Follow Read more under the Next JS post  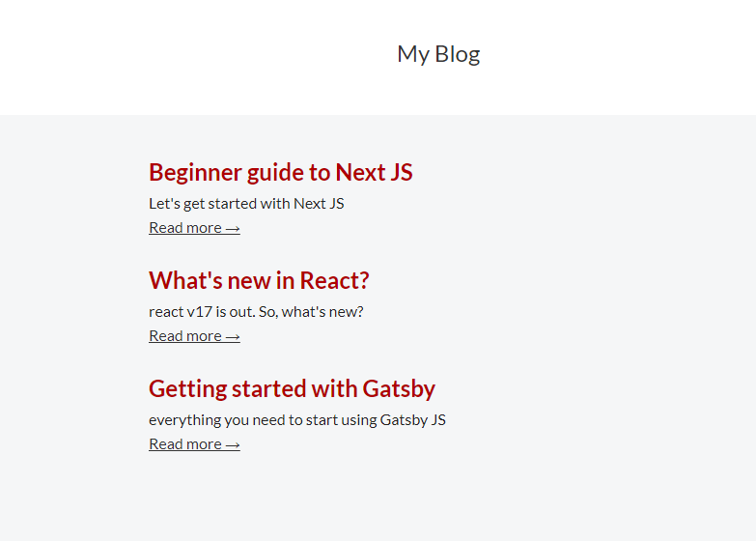click(185, 228)
